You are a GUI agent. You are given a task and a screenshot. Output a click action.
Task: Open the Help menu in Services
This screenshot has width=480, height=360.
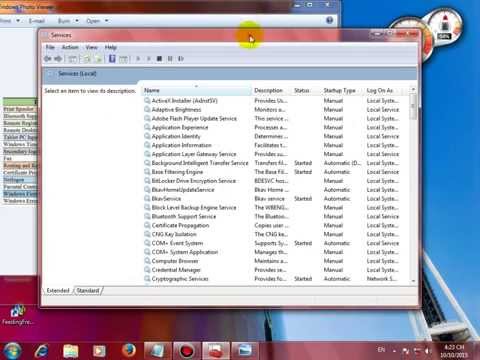pyautogui.click(x=111, y=47)
